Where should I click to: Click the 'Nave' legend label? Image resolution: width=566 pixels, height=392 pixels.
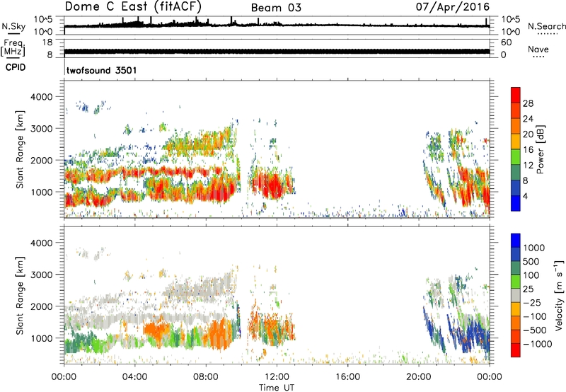(x=538, y=49)
